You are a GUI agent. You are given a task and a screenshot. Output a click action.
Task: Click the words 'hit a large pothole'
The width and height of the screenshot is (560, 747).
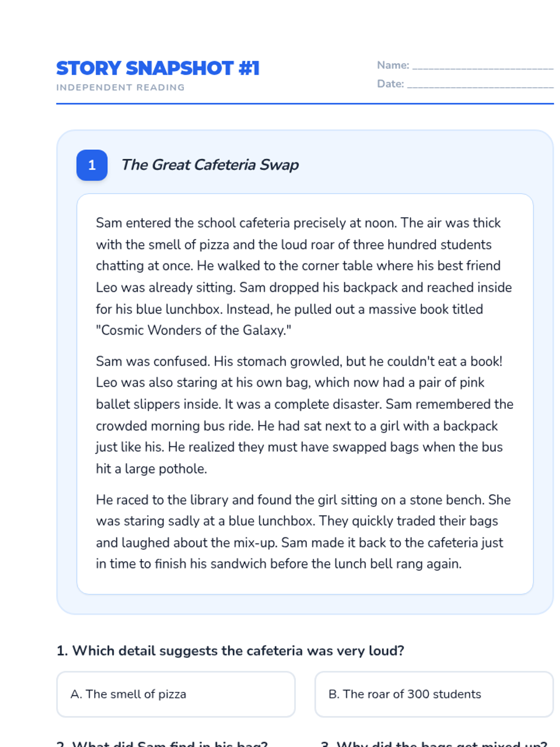151,469
